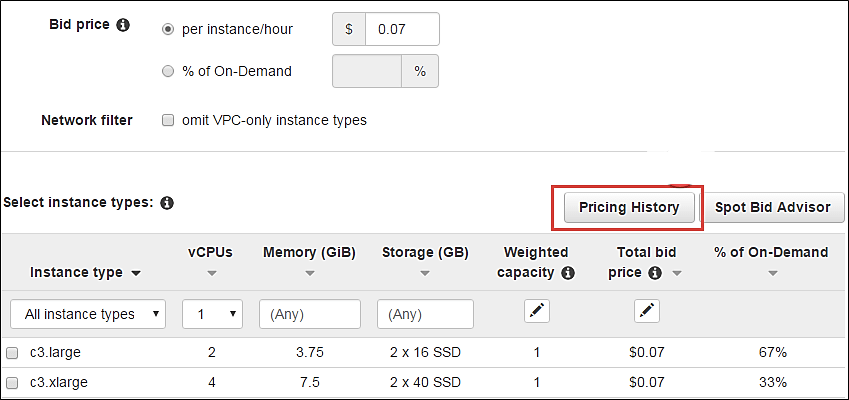The width and height of the screenshot is (849, 400).
Task: Select the % of On-Demand radio button
Action: pyautogui.click(x=168, y=71)
